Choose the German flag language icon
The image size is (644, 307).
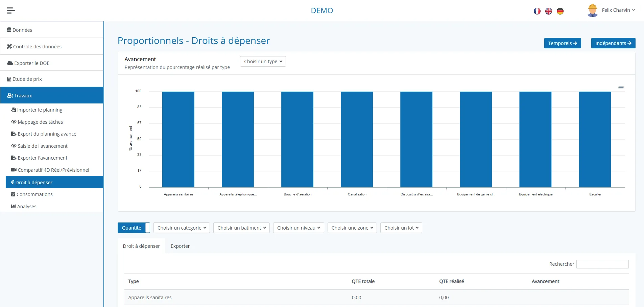[x=560, y=11]
